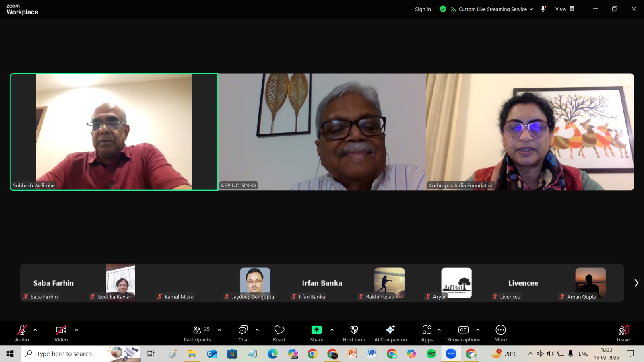Open the notifications center icon
The width and height of the screenshot is (644, 362).
(x=630, y=354)
